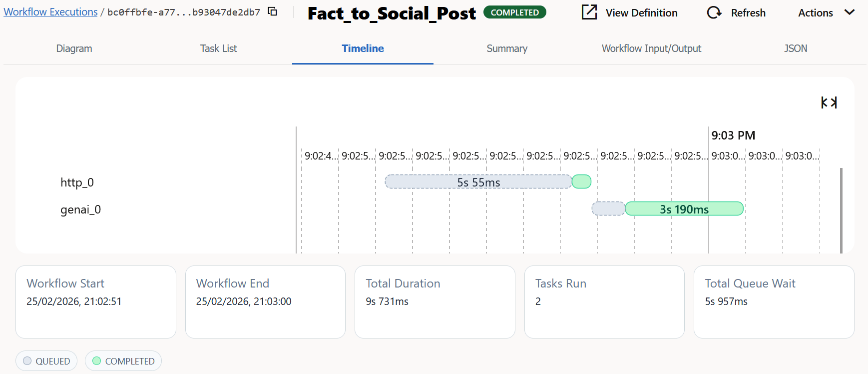The width and height of the screenshot is (868, 374).
Task: Click the genai_0 task row label
Action: pyautogui.click(x=81, y=209)
